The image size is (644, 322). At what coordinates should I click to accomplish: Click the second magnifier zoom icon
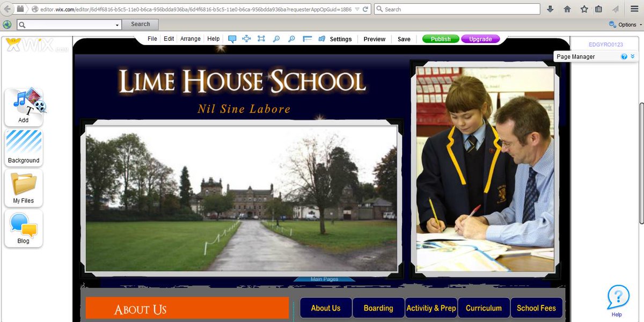pyautogui.click(x=291, y=39)
